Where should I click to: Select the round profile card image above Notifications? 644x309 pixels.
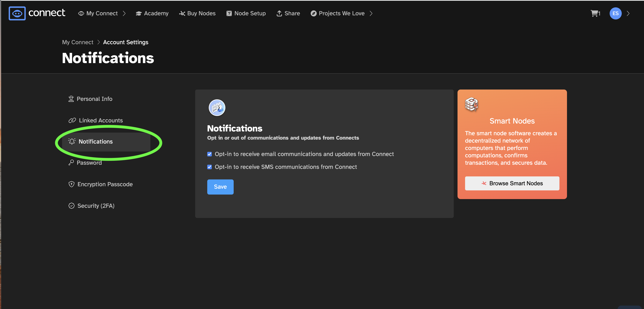tap(217, 108)
